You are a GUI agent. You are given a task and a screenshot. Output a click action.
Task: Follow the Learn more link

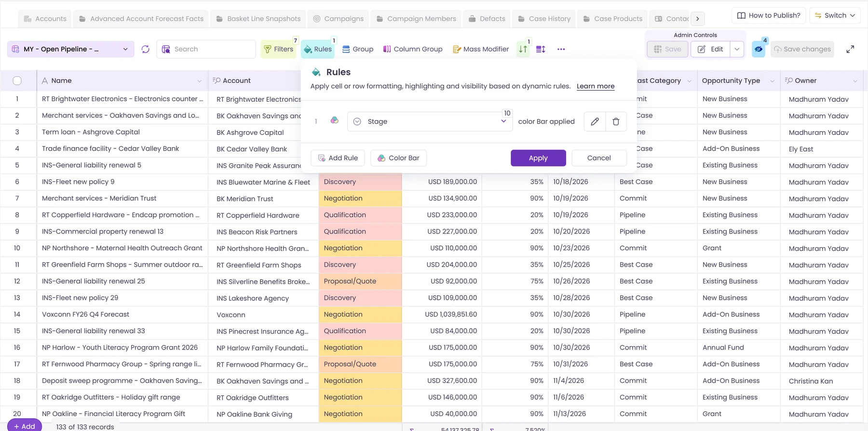596,86
